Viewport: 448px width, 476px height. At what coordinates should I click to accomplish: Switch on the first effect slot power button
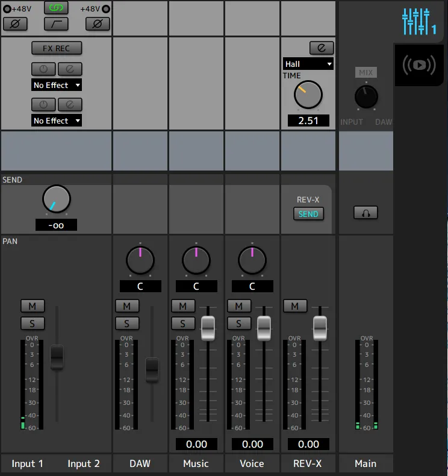(x=43, y=69)
